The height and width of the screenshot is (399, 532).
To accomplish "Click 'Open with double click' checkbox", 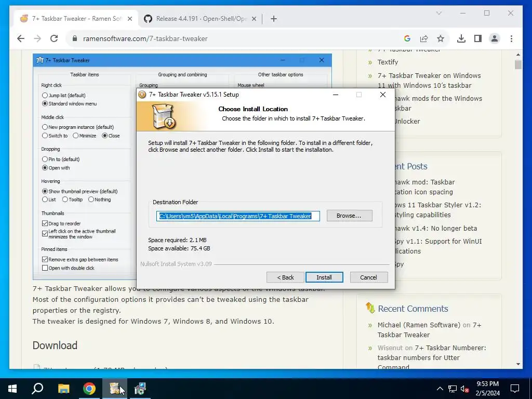I will [x=45, y=268].
